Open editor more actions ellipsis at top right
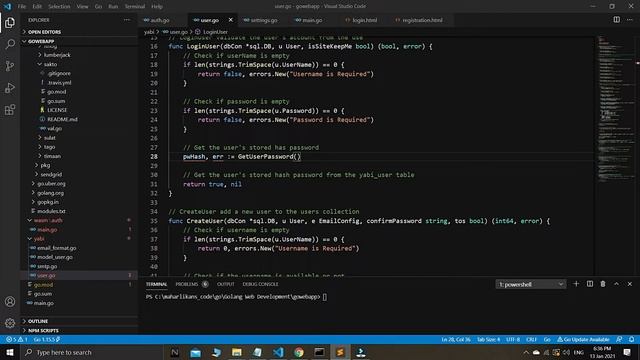 pos(629,20)
